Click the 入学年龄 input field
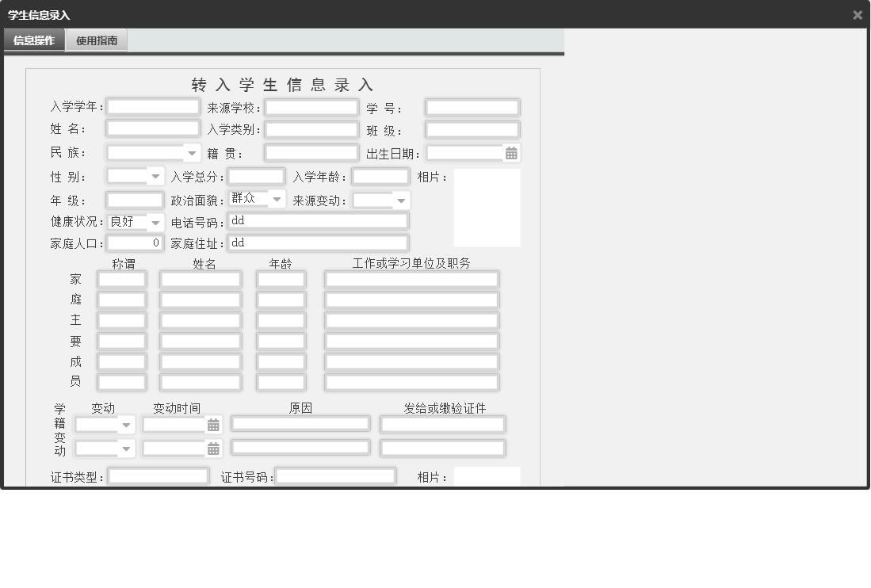Image resolution: width=871 pixels, height=588 pixels. 380,177
